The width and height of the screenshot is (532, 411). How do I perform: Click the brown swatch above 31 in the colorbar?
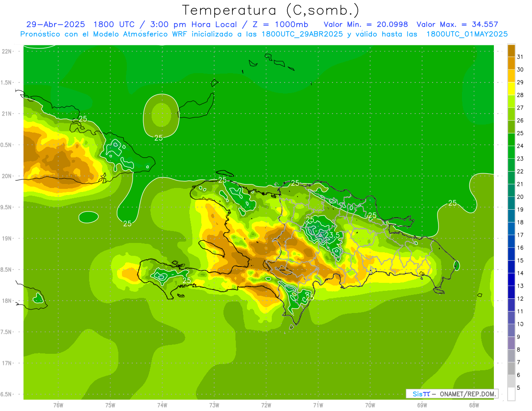pyautogui.click(x=511, y=51)
